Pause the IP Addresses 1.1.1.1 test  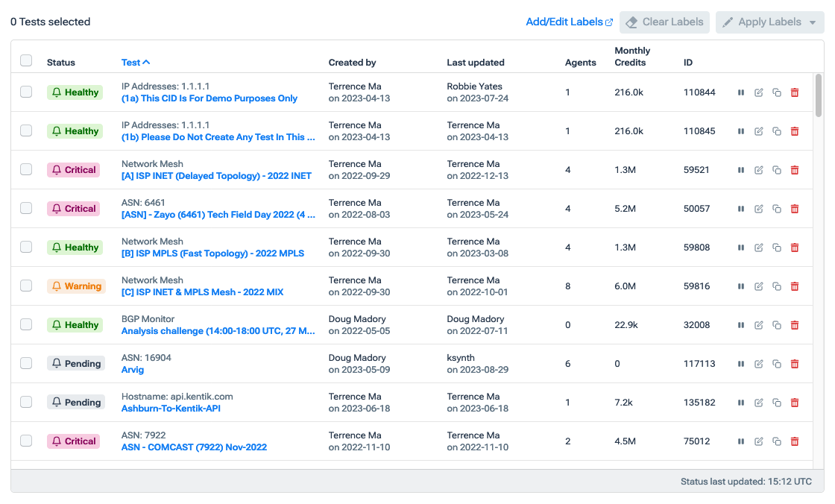pos(740,92)
